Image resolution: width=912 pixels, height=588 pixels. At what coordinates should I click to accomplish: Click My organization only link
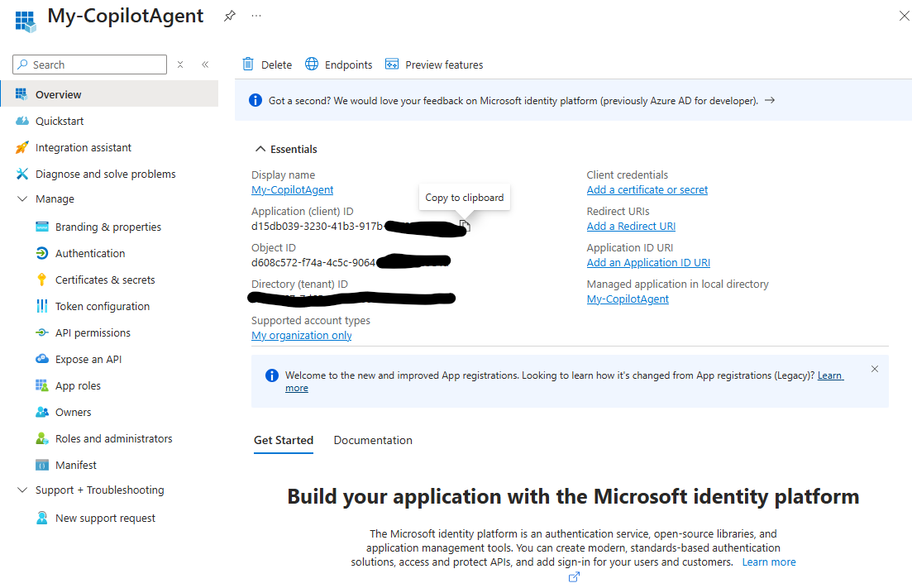coord(301,336)
